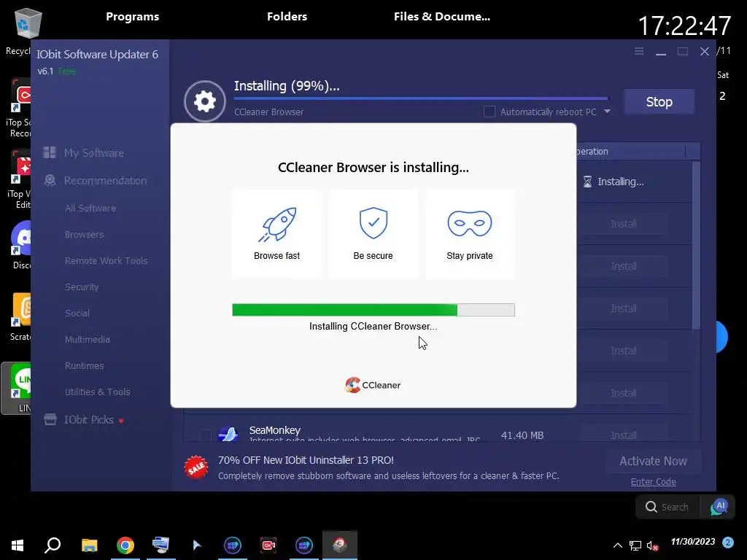The image size is (747, 560).
Task: Click the desktop Search field
Action: point(667,507)
